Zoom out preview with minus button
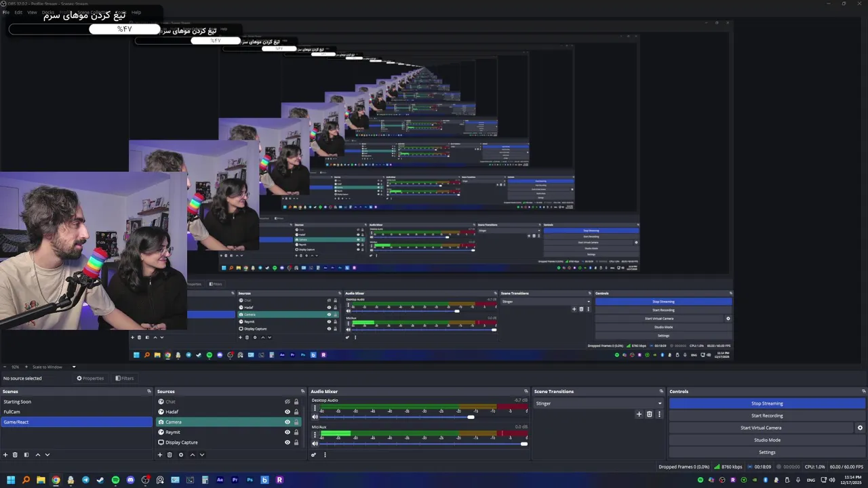The image size is (868, 488). tap(5, 367)
